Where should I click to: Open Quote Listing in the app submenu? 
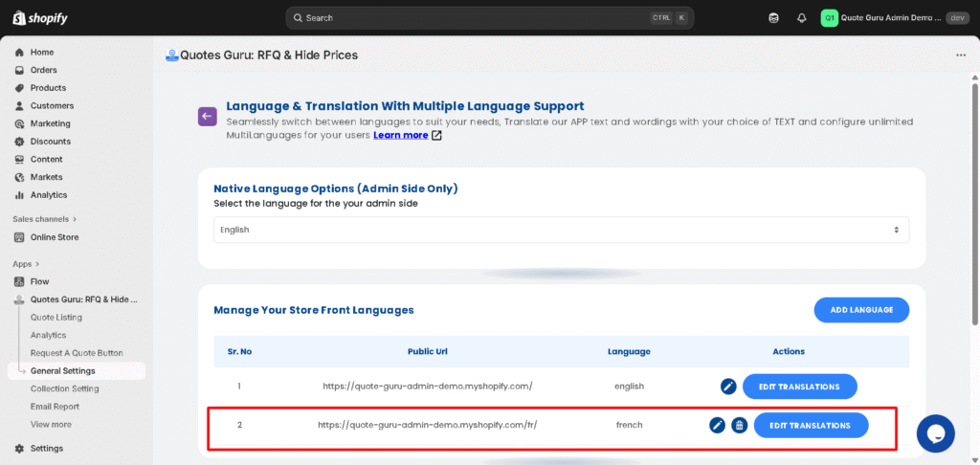[56, 318]
